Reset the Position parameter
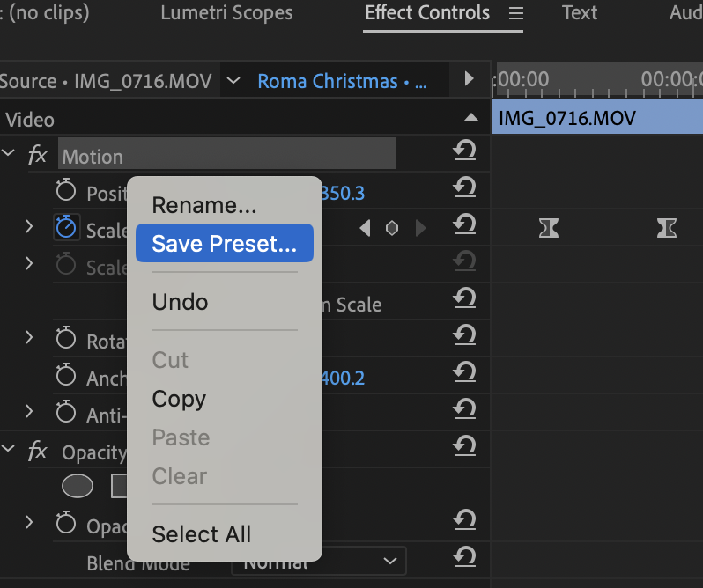The height and width of the screenshot is (588, 703). click(x=464, y=187)
